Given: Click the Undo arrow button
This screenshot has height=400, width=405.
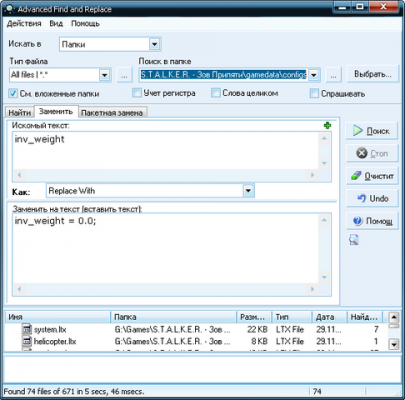Looking at the screenshot, I should point(372,198).
